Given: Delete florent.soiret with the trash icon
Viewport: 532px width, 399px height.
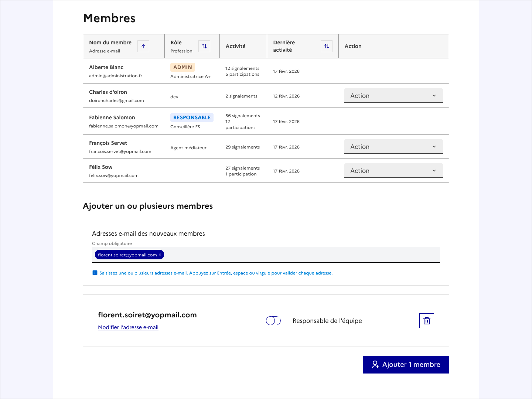Looking at the screenshot, I should pos(426,321).
